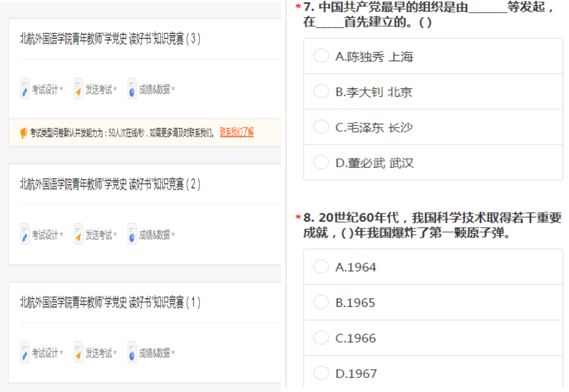Screen dimensions: 569x392
Task: Select answer C.1966 for question 8
Action: point(321,338)
